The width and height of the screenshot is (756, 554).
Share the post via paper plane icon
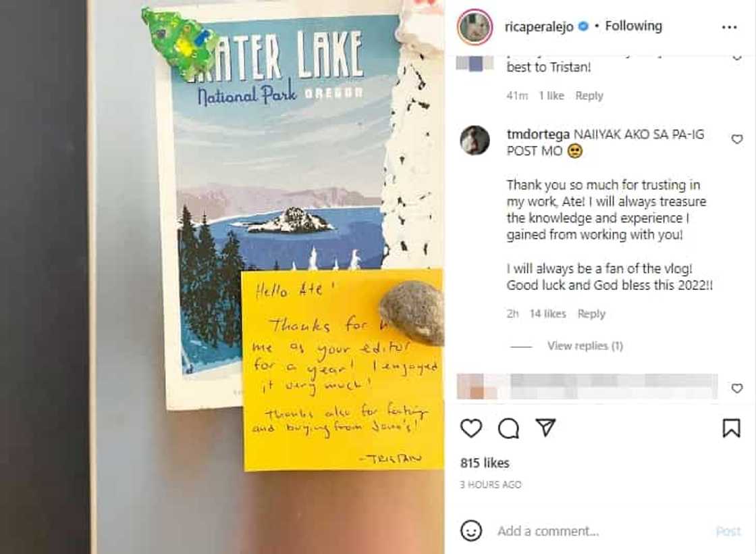(546, 427)
